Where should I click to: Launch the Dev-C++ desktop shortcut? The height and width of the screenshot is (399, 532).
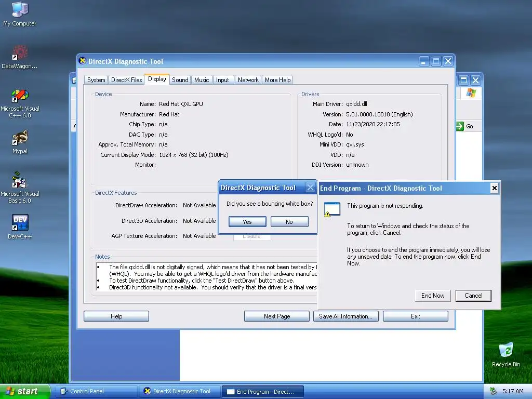[x=20, y=227]
